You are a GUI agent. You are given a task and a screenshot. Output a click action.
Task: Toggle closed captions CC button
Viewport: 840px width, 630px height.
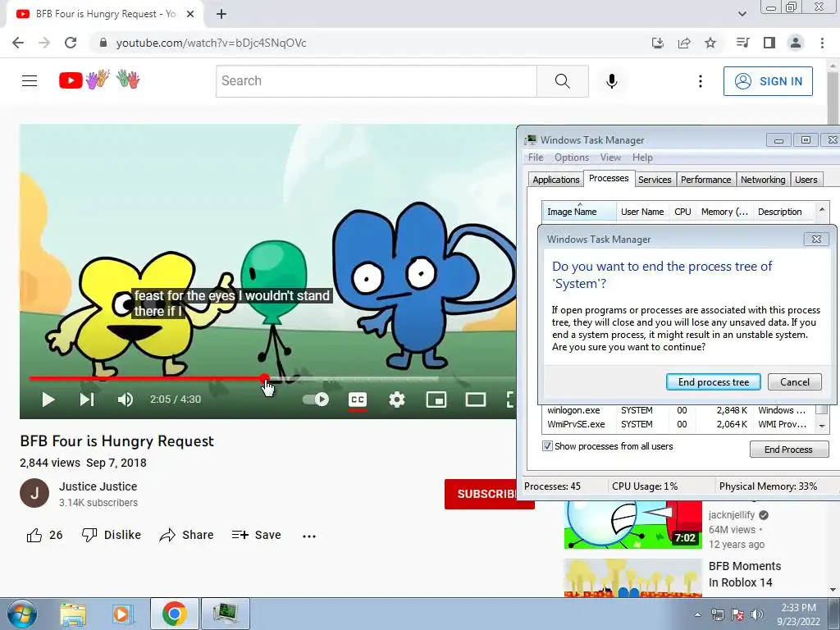click(x=358, y=400)
